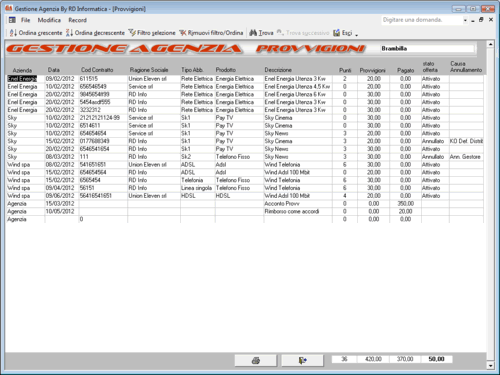This screenshot has width=500, height=375.
Task: Restore the inner document window
Action: coord(481,20)
